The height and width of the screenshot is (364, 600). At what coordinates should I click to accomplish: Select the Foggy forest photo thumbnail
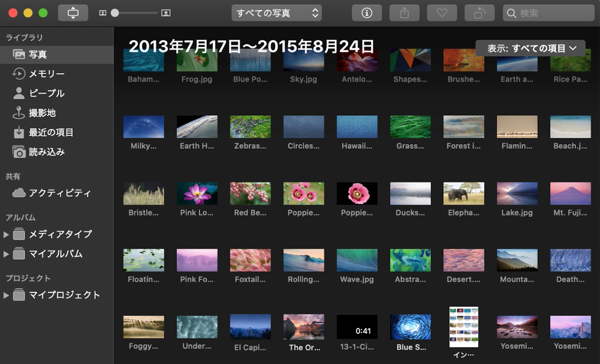[144, 327]
